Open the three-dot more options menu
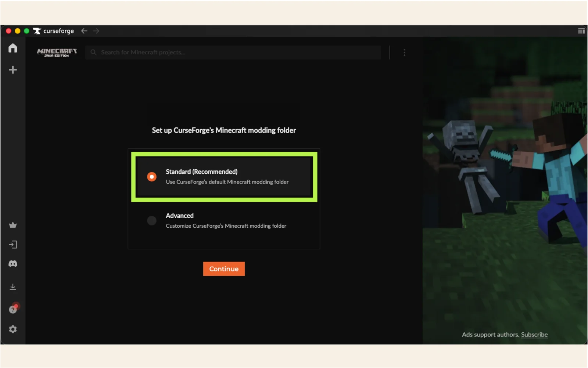This screenshot has width=588, height=368. [404, 53]
